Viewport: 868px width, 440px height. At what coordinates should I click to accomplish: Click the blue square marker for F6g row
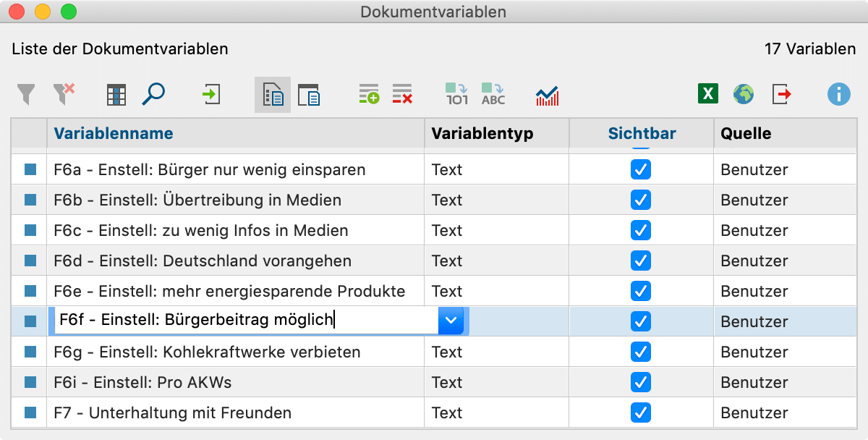tap(30, 352)
